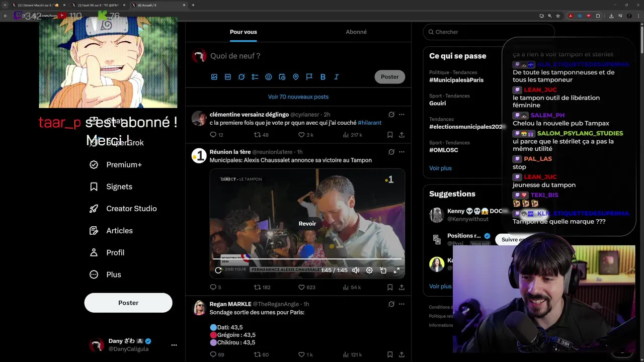This screenshot has height=362, width=644.
Task: Bookmark the clémentine versainz déglingo post
Action: click(x=390, y=135)
